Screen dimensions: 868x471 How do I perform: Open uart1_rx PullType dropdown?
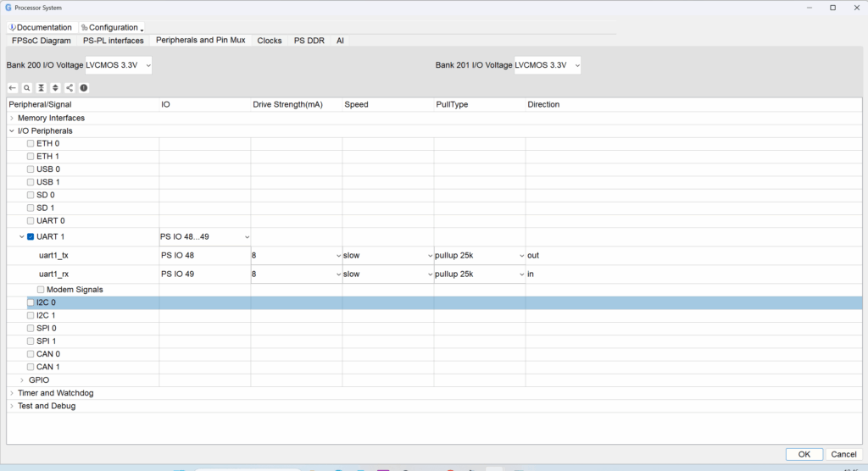[480, 274]
